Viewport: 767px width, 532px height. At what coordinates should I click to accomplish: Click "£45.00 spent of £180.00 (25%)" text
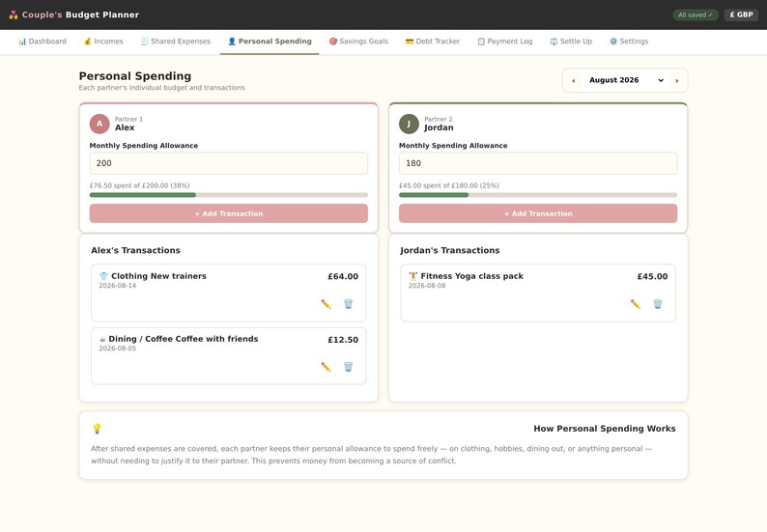click(449, 185)
